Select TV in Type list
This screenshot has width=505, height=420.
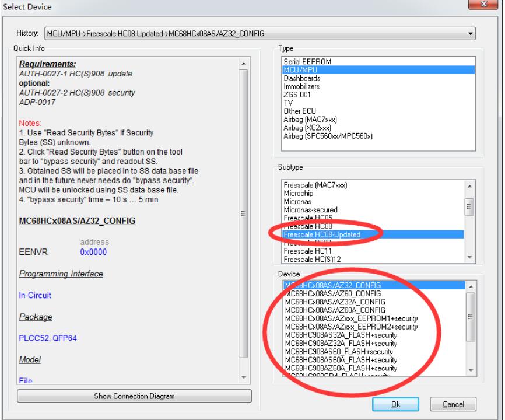pyautogui.click(x=288, y=103)
